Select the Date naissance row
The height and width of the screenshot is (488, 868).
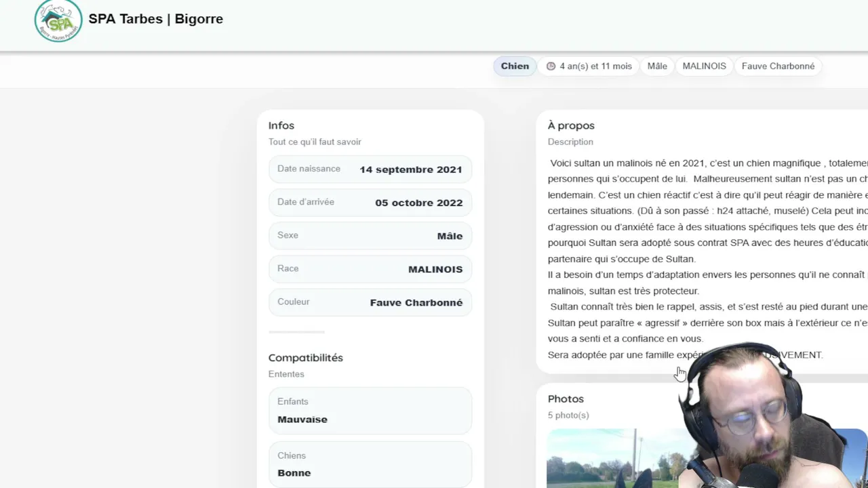tap(370, 169)
